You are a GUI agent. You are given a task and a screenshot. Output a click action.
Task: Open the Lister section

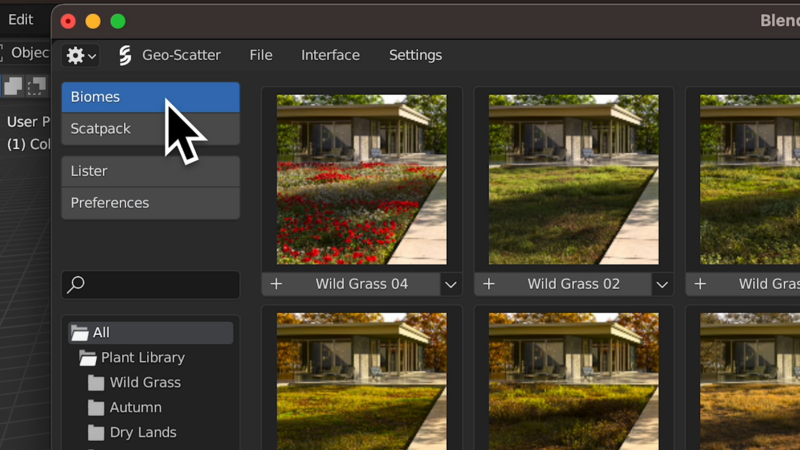[151, 171]
